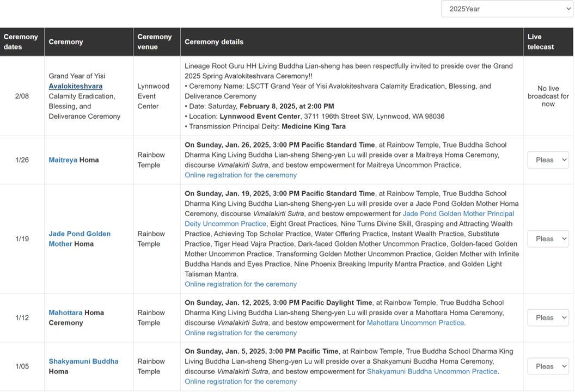Screen dimensions: 575x392
Task: Click online registration link for Jan. 12 ceremony
Action: point(241,333)
